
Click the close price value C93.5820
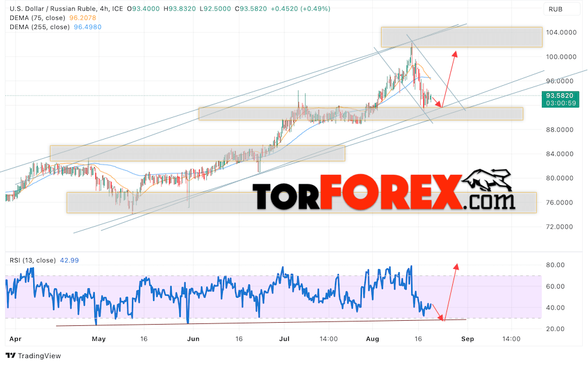pos(251,8)
